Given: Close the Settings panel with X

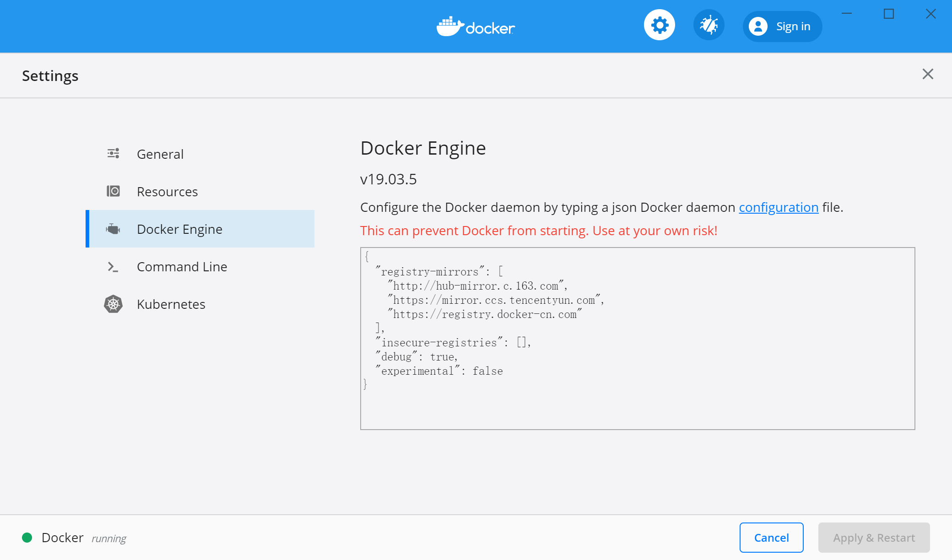Looking at the screenshot, I should [x=928, y=74].
